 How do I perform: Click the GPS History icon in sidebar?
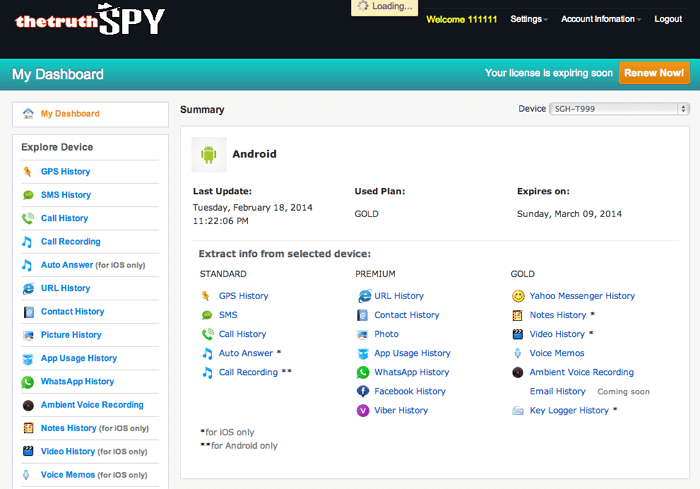pos(27,172)
